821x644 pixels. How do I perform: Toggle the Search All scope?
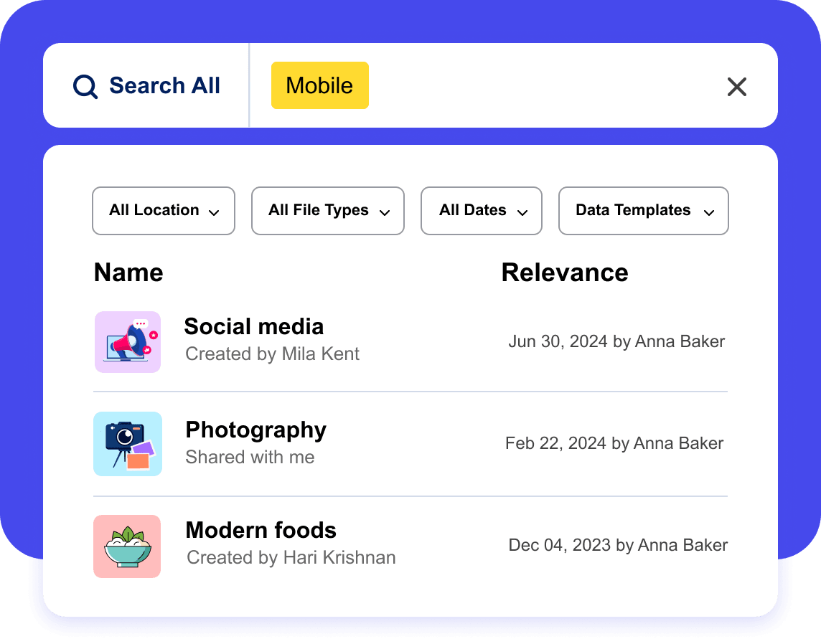coord(146,85)
